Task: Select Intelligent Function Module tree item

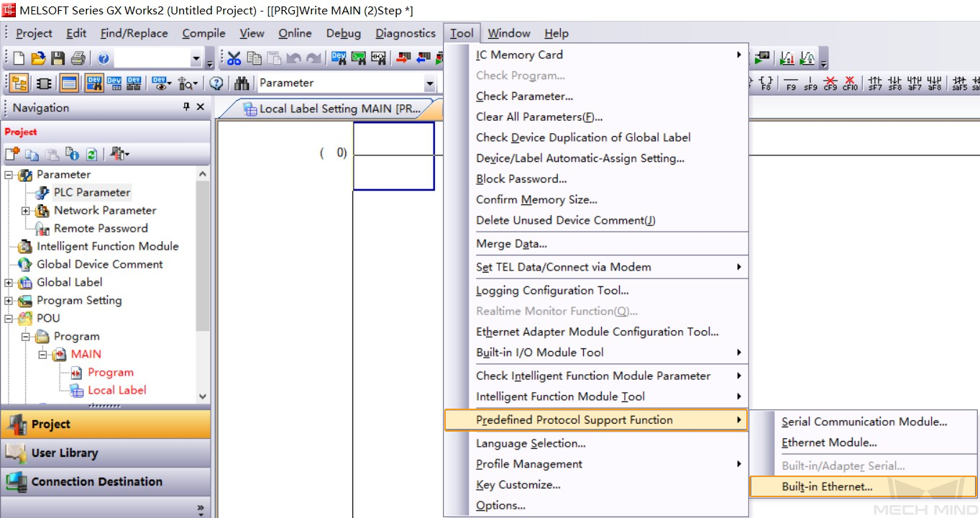Action: coord(107,246)
